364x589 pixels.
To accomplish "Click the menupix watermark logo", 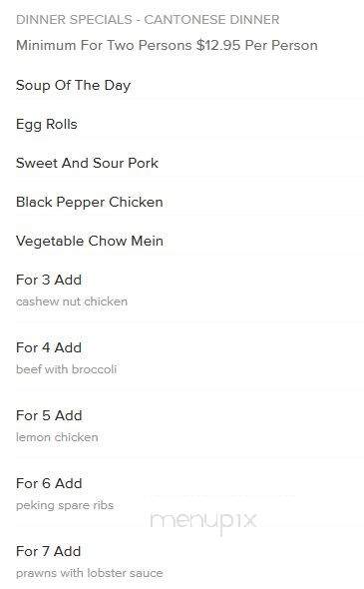I will coord(203,521).
